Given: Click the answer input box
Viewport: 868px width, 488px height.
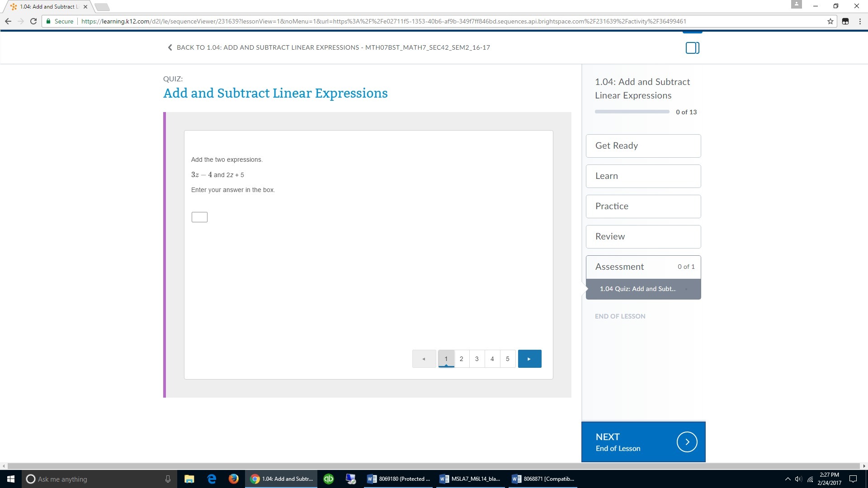Looking at the screenshot, I should 199,217.
